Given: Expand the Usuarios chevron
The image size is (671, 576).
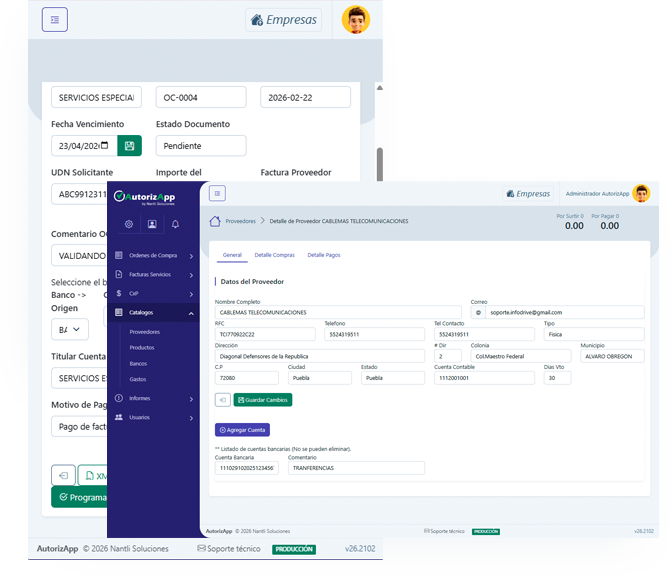Looking at the screenshot, I should (x=191, y=418).
